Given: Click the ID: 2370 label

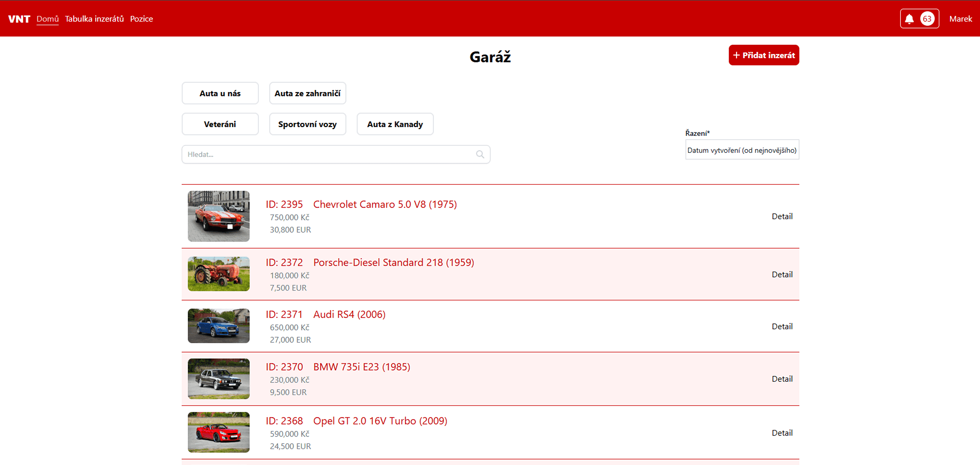Looking at the screenshot, I should point(284,367).
